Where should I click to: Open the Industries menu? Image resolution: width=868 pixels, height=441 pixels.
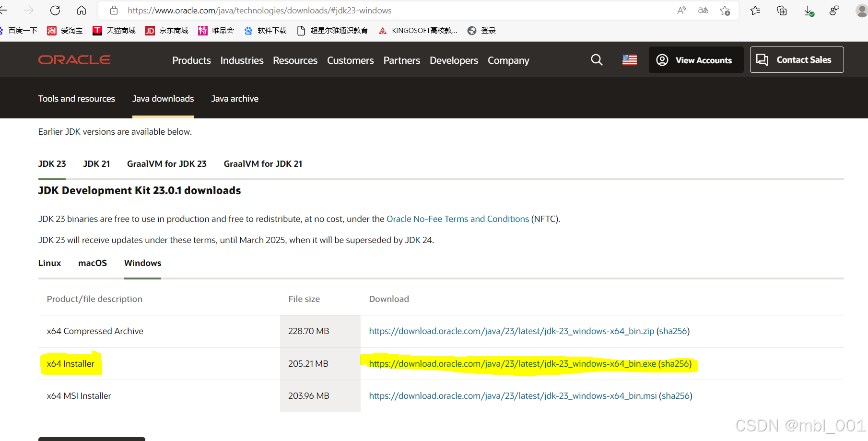pos(242,60)
